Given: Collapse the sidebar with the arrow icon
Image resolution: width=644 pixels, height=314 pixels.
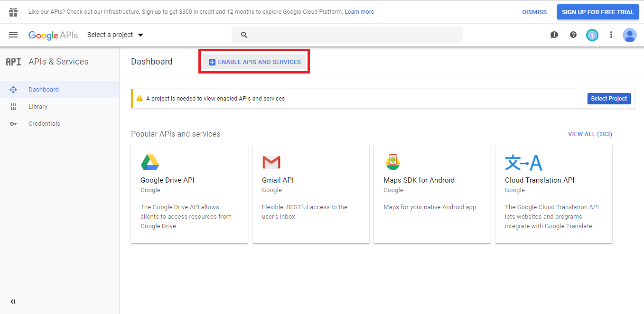Looking at the screenshot, I should [x=13, y=302].
